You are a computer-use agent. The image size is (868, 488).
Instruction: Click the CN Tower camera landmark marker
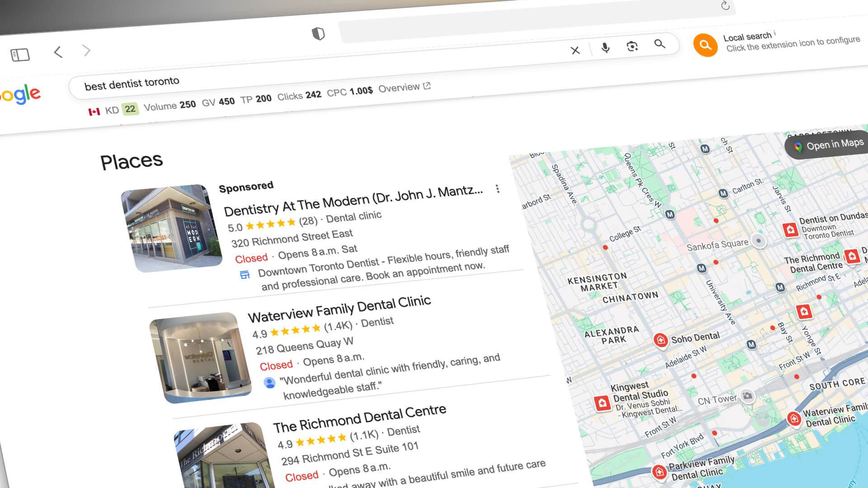tap(747, 396)
